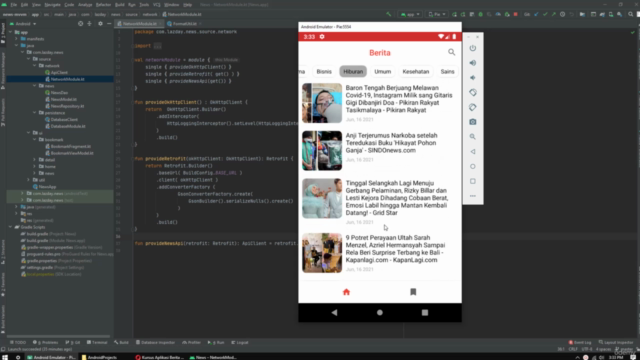The width and height of the screenshot is (640, 360).
Task: Rotate emulator right
Action: click(473, 107)
